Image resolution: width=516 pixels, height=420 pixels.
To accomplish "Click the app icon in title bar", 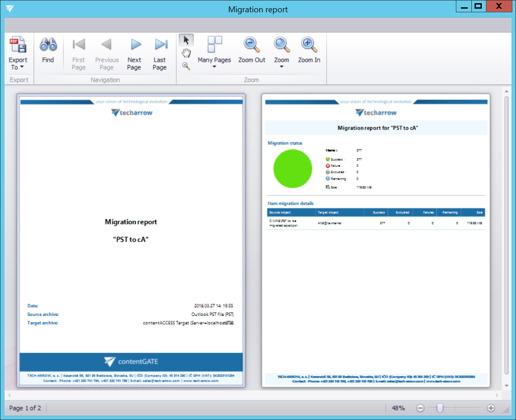I will pos(10,9).
